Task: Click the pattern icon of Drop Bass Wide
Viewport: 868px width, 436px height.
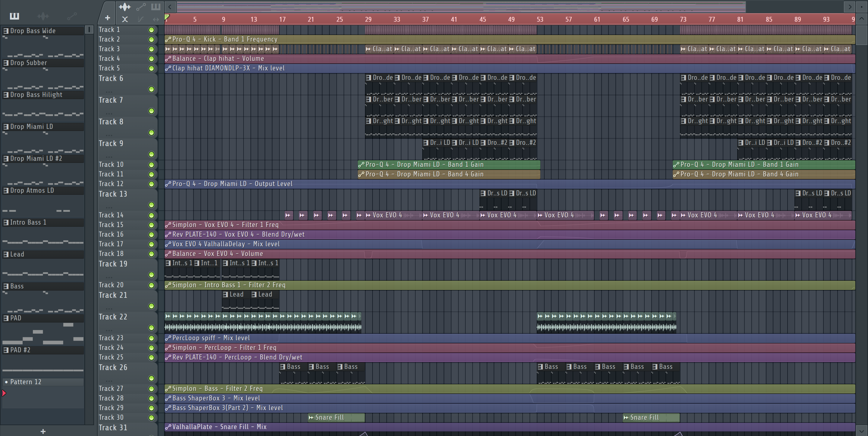Action: (6, 31)
